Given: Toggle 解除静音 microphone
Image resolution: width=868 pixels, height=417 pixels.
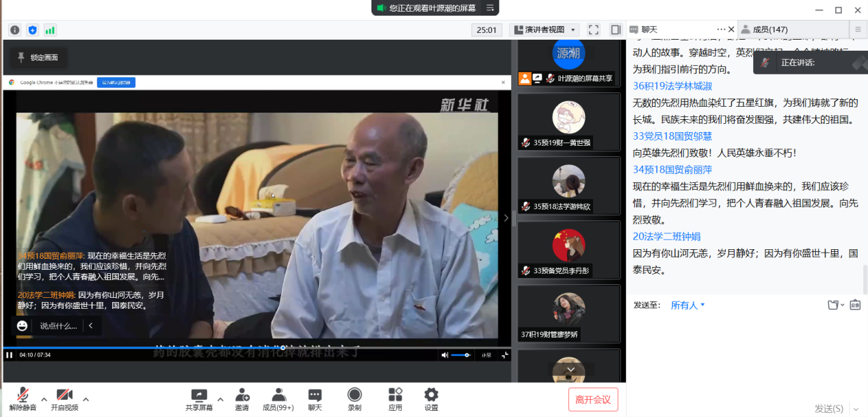Looking at the screenshot, I should (23, 399).
